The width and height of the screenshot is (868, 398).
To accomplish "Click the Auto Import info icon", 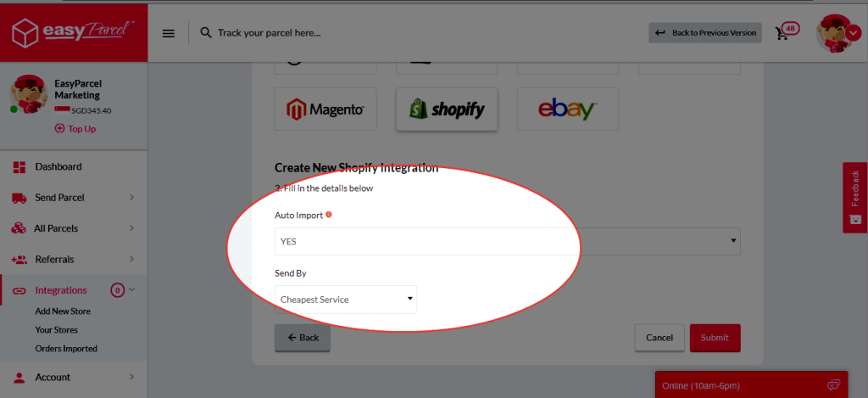I will tap(329, 215).
